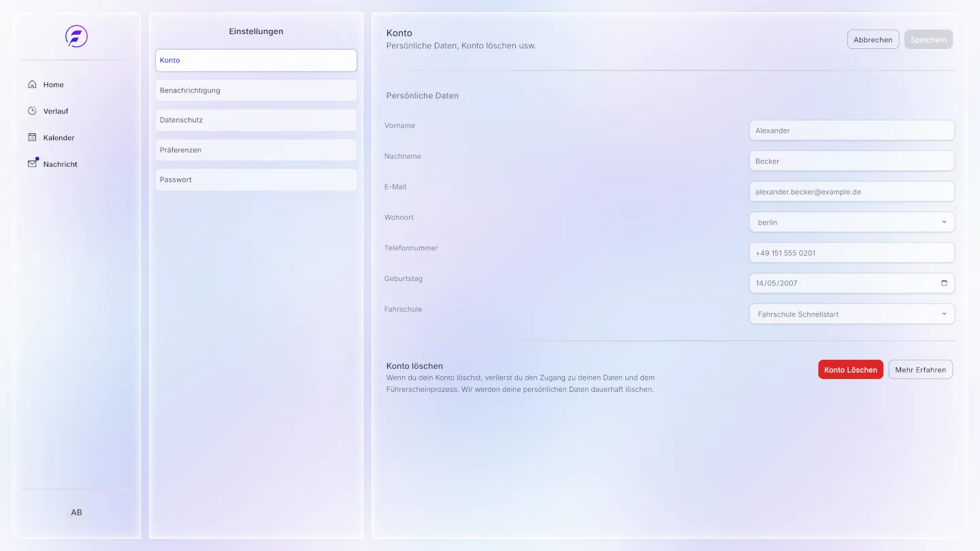Click the Verlauf clock icon
The height and width of the screenshot is (551, 980).
(32, 111)
